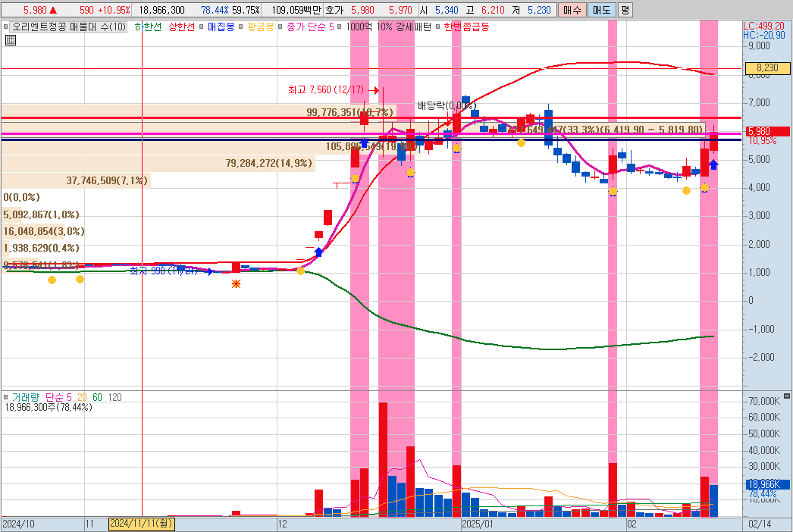Click the 109,059백만 trading value in header
793x532 pixels.
pos(296,10)
